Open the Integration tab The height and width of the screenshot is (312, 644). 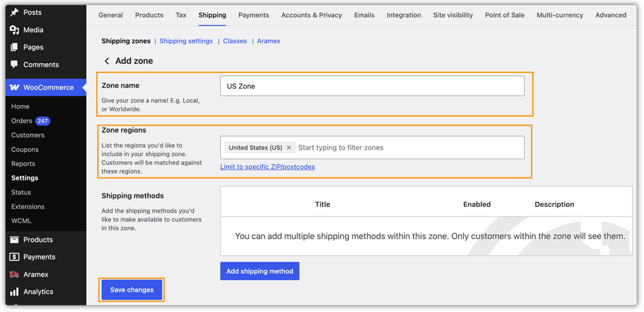pos(404,15)
